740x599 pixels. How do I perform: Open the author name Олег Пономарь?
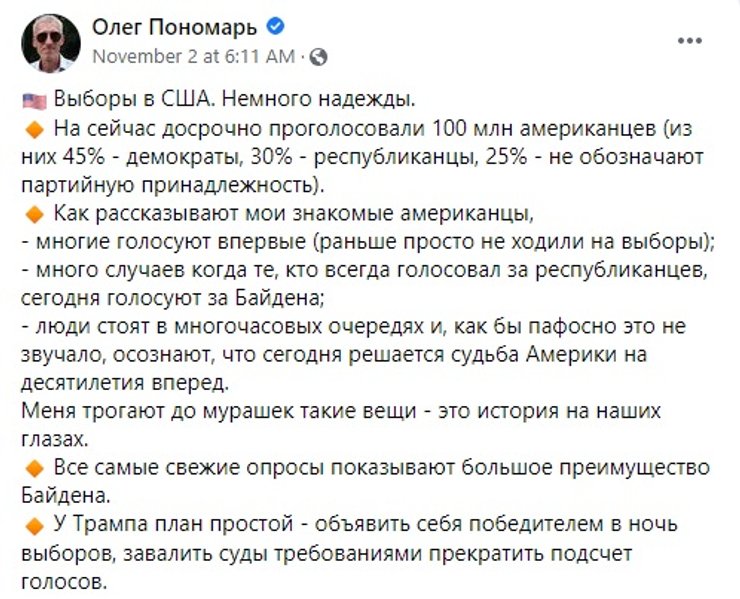pyautogui.click(x=175, y=29)
